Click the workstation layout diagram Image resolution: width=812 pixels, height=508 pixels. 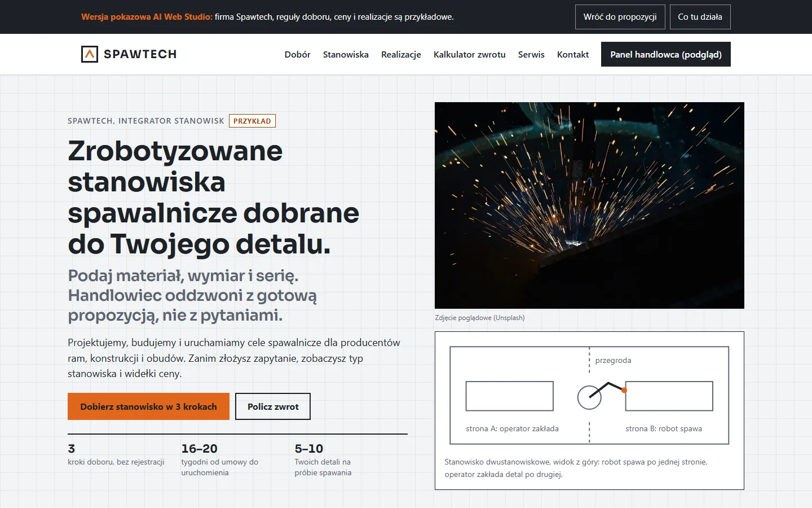[589, 395]
